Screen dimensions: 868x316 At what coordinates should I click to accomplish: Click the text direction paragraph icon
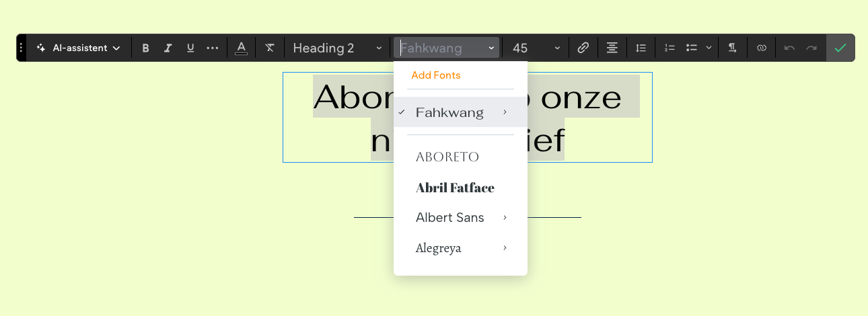tap(732, 48)
